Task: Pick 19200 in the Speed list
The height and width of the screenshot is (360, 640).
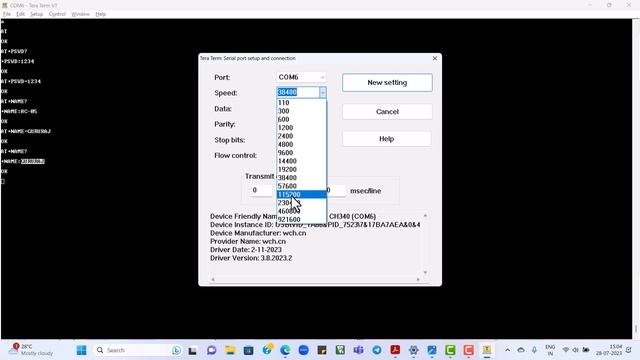Action: point(301,169)
